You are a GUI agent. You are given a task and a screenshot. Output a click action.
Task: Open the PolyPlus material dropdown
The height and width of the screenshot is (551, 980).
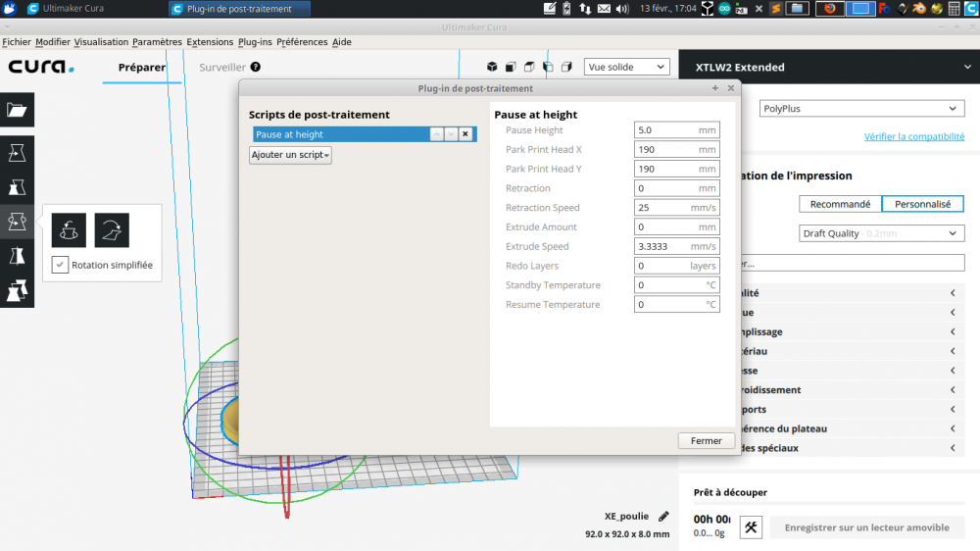861,108
